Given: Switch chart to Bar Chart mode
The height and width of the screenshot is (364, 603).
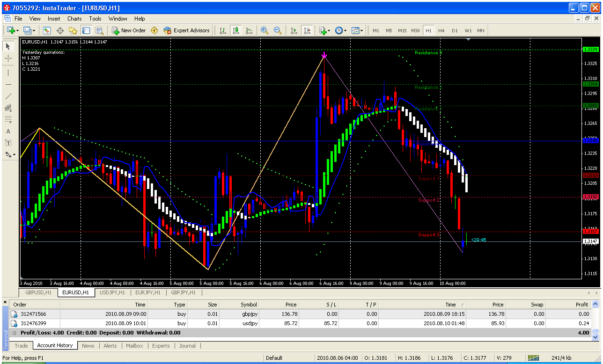Looking at the screenshot, I should click(x=223, y=30).
